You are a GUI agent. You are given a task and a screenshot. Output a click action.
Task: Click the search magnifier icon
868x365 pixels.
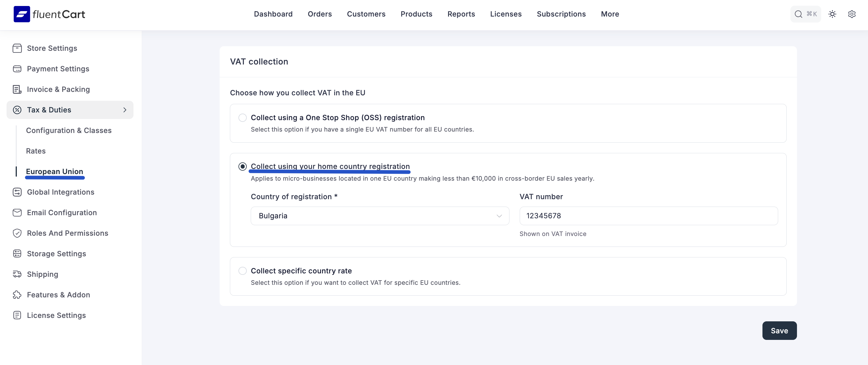tap(798, 14)
